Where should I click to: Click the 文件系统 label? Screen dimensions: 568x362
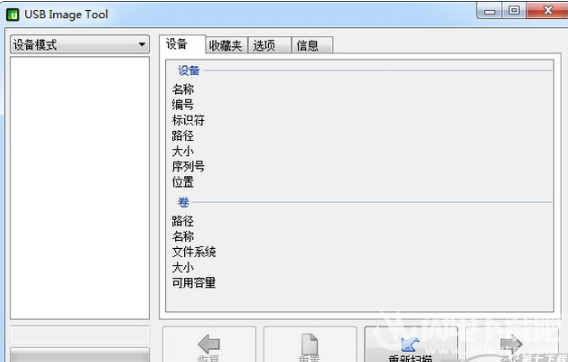(194, 251)
